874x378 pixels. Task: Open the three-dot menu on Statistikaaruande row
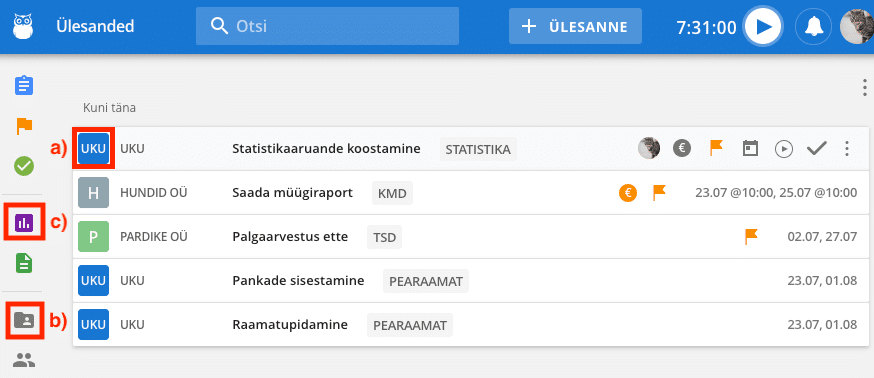coord(847,148)
